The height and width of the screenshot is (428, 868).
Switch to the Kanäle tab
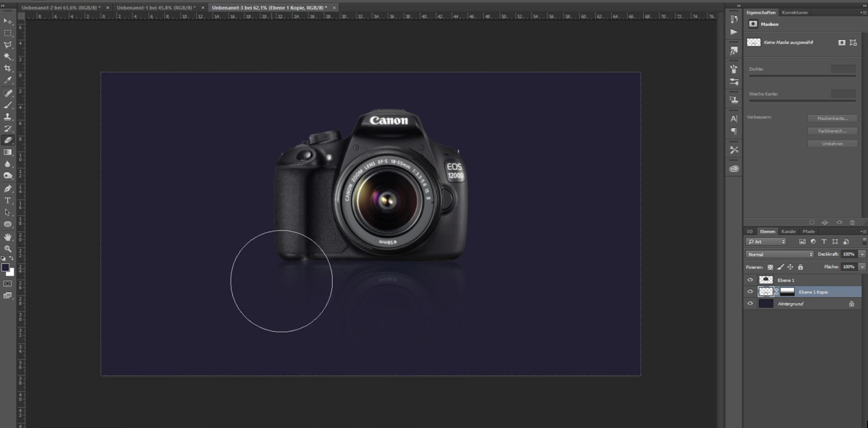click(x=789, y=231)
